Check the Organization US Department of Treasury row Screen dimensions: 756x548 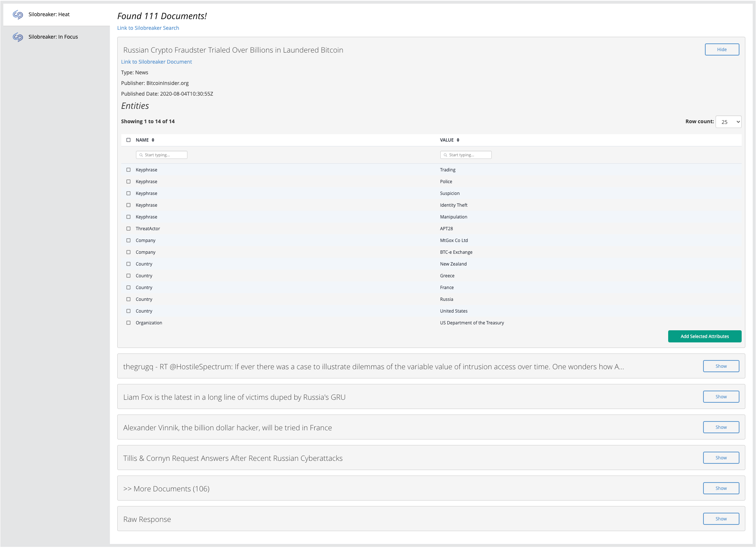click(x=128, y=323)
